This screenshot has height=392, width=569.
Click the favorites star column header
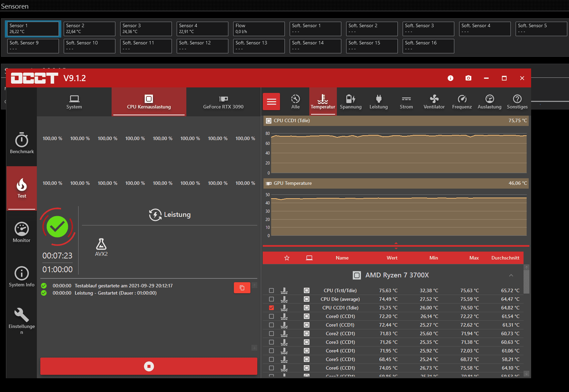click(x=287, y=258)
